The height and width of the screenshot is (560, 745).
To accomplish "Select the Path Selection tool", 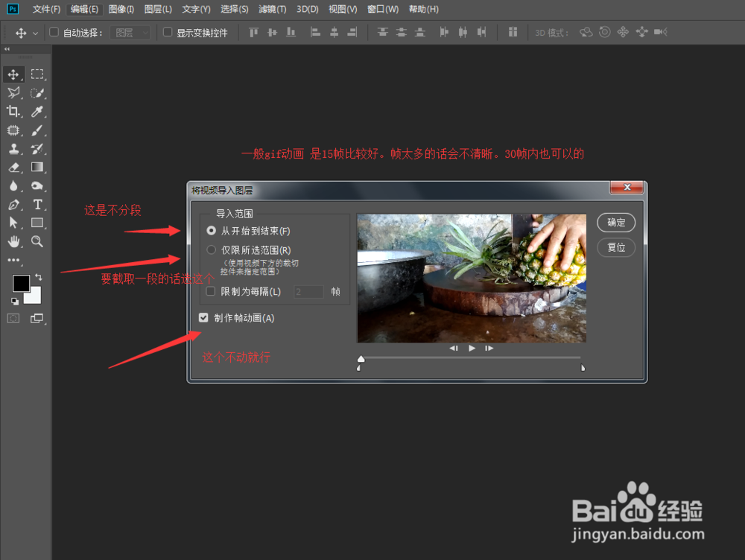I will (x=13, y=223).
